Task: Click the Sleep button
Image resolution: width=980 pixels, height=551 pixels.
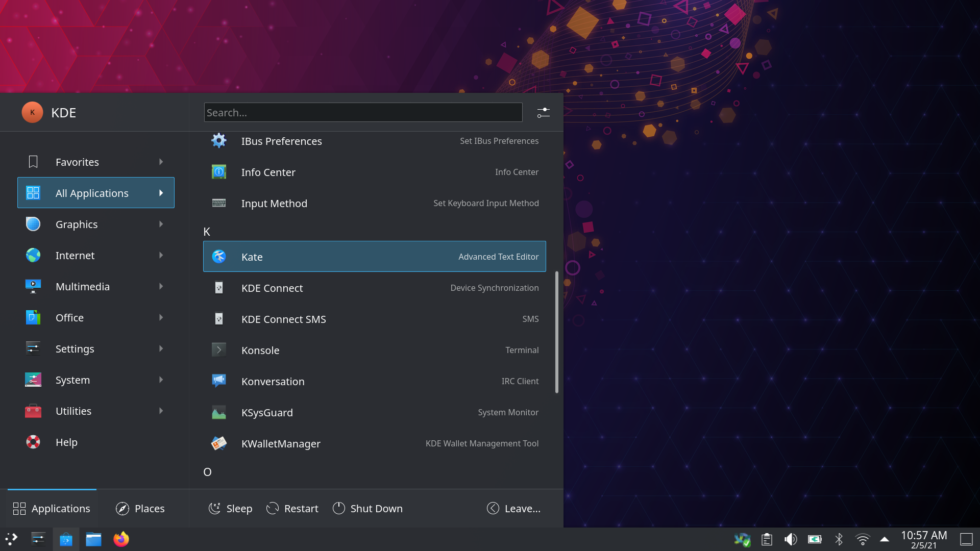Action: (230, 509)
